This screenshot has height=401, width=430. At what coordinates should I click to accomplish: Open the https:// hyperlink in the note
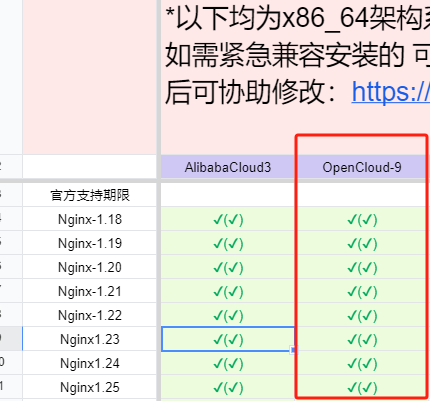391,92
